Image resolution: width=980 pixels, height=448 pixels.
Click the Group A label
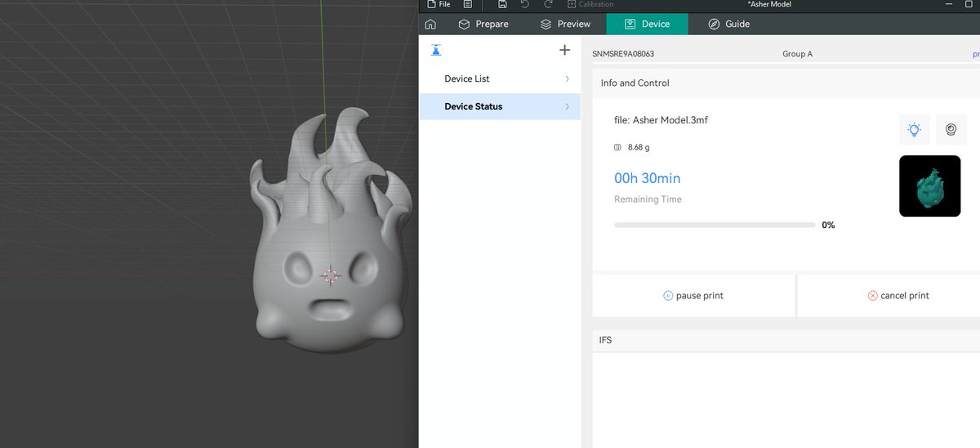point(797,54)
